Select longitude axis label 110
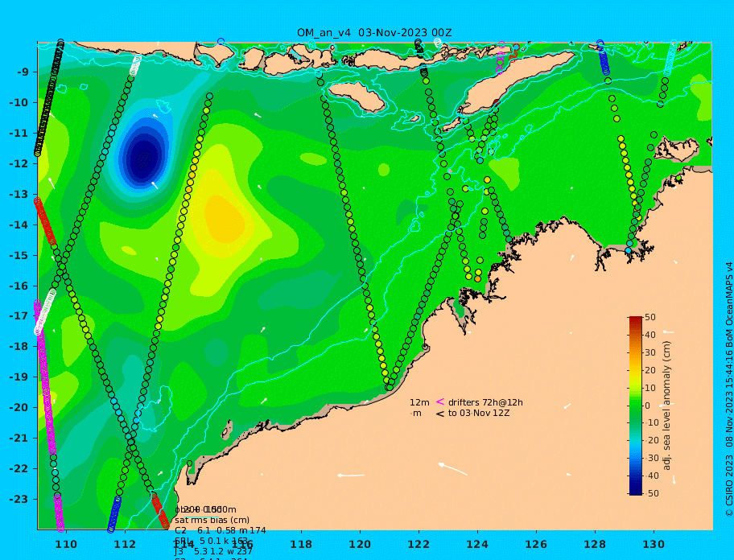734x560 pixels. [x=67, y=544]
